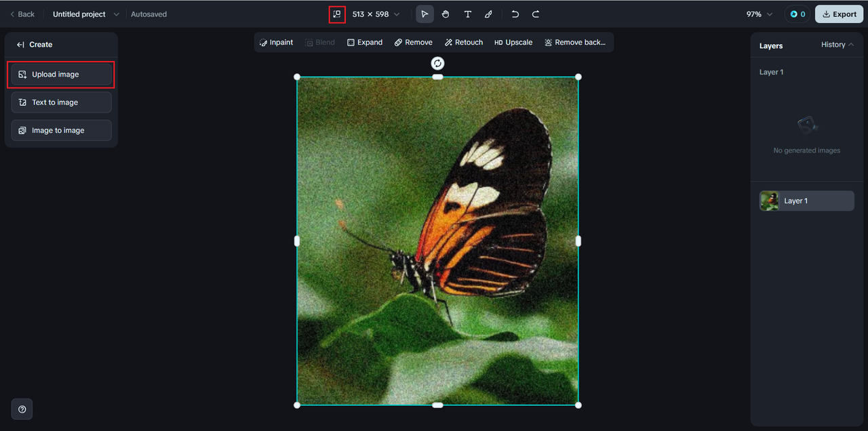
Task: Click the Remove eraser icon
Action: tap(398, 42)
